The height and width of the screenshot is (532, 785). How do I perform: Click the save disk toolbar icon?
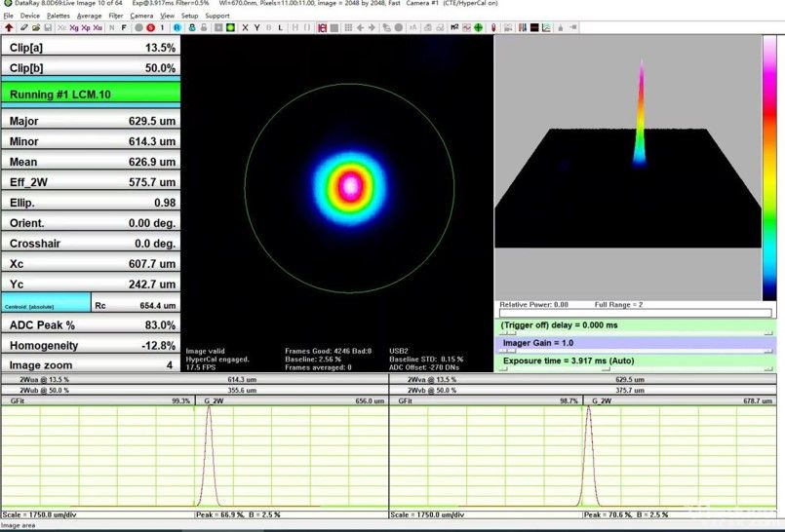tap(48, 27)
